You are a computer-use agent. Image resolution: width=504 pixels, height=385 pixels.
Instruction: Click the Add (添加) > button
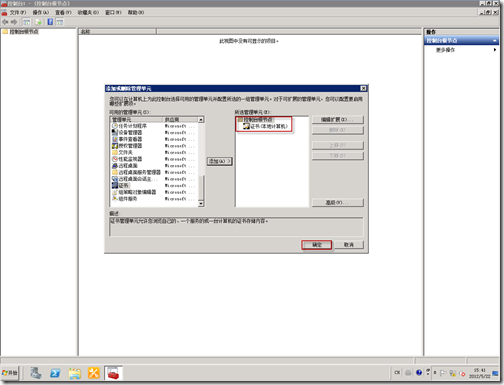point(219,161)
